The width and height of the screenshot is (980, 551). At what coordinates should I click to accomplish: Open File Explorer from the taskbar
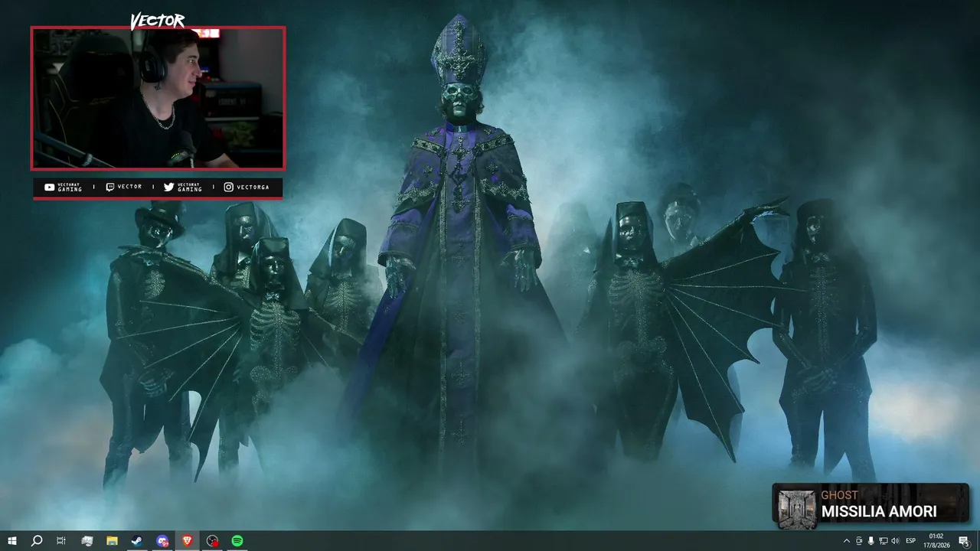[112, 541]
